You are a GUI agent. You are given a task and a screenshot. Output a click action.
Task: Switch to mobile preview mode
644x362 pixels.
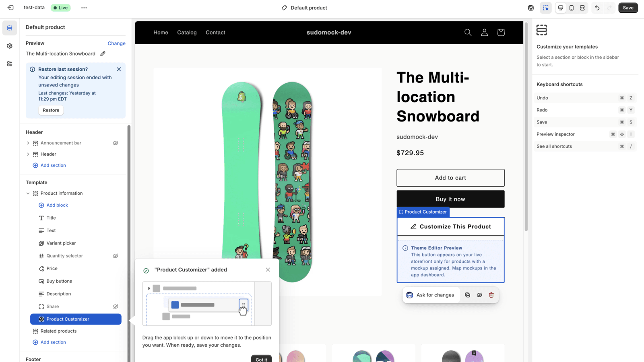[572, 8]
